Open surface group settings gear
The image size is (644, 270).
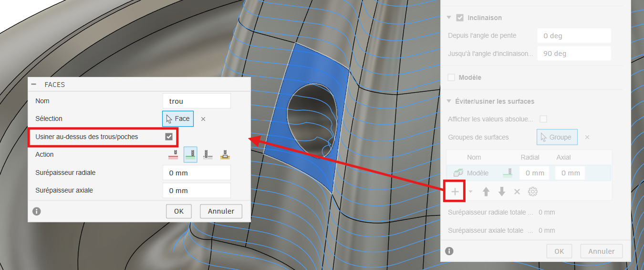pos(533,192)
